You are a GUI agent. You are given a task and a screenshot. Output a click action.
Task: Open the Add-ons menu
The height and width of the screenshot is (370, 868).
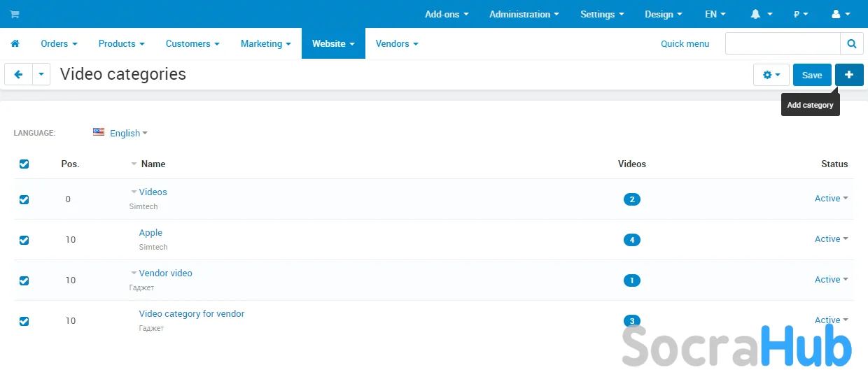446,14
